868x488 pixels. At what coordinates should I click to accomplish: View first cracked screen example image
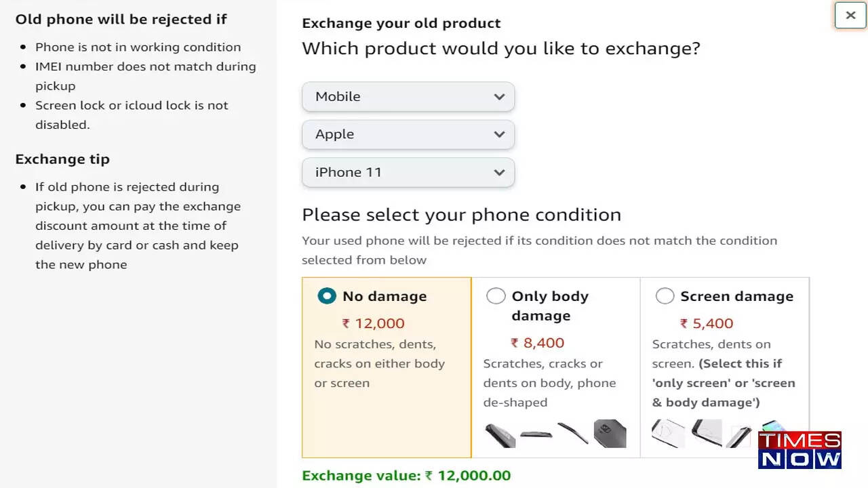[x=669, y=434]
